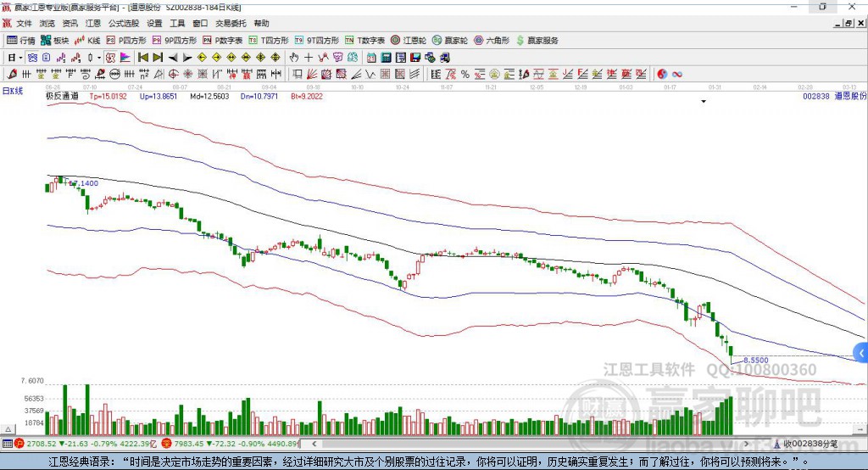Open the calculator icon
The image size is (868, 470).
(x=386, y=58)
